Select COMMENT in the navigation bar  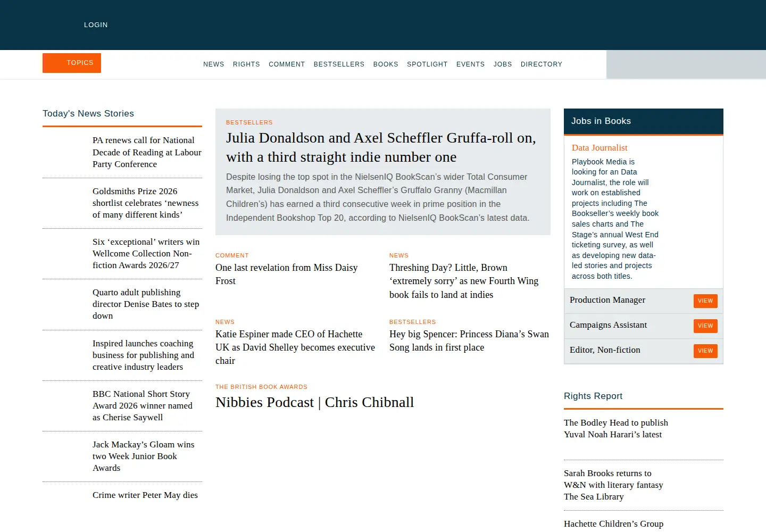287,64
